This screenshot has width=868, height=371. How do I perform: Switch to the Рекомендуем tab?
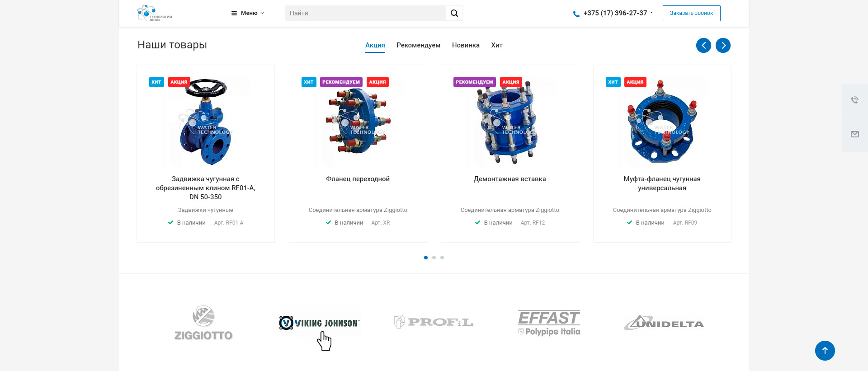(418, 45)
